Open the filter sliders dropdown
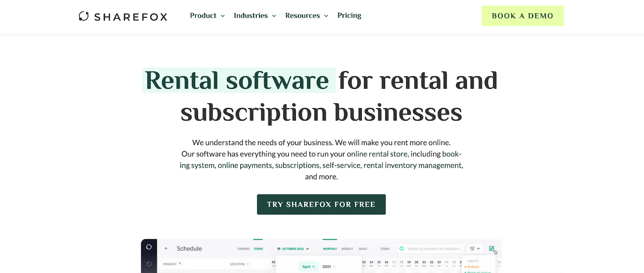This screenshot has width=644, height=273. tap(475, 248)
